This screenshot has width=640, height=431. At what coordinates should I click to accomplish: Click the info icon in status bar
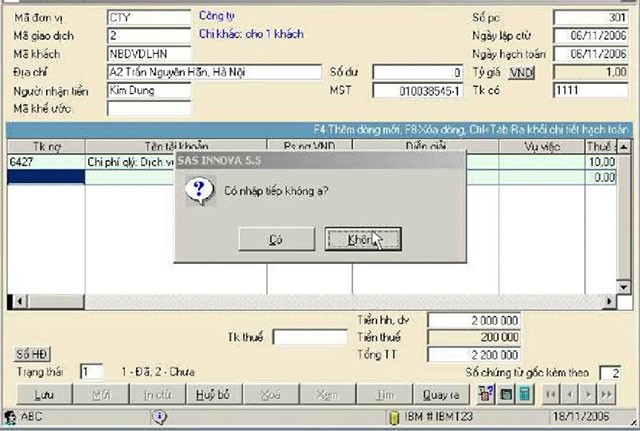coord(159,417)
